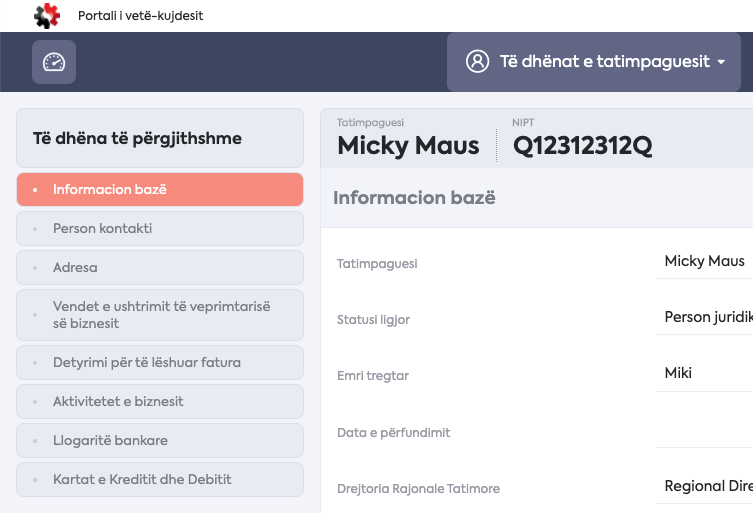
Task: Go to Llogaritë bankare
Action: pyautogui.click(x=160, y=440)
